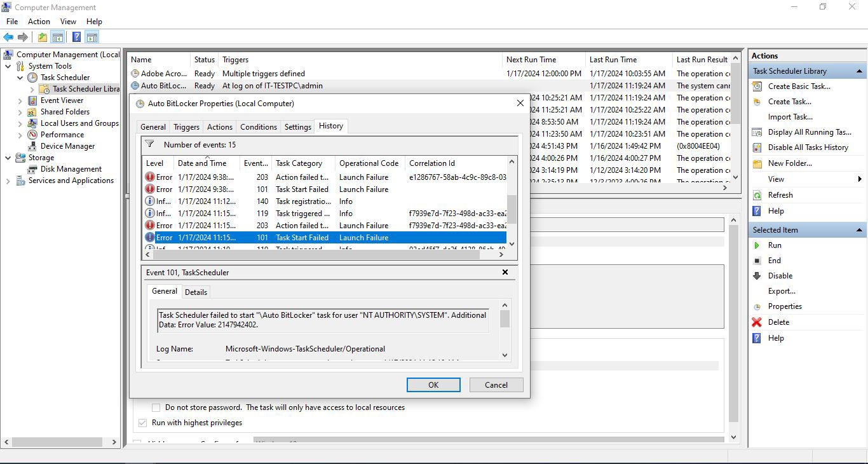Click the Run green play icon
The image size is (868, 464).
pyautogui.click(x=757, y=245)
